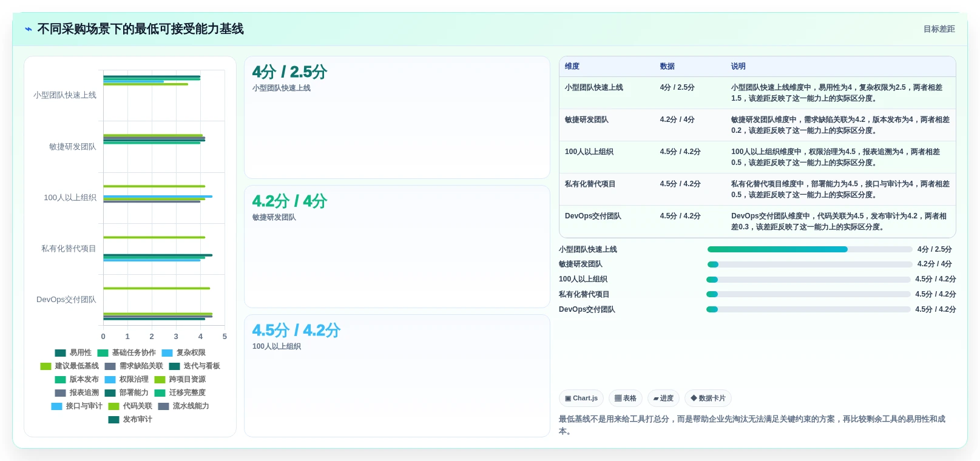Toggle 基础任务协作 legend item
The image size is (980, 461).
[x=126, y=353]
